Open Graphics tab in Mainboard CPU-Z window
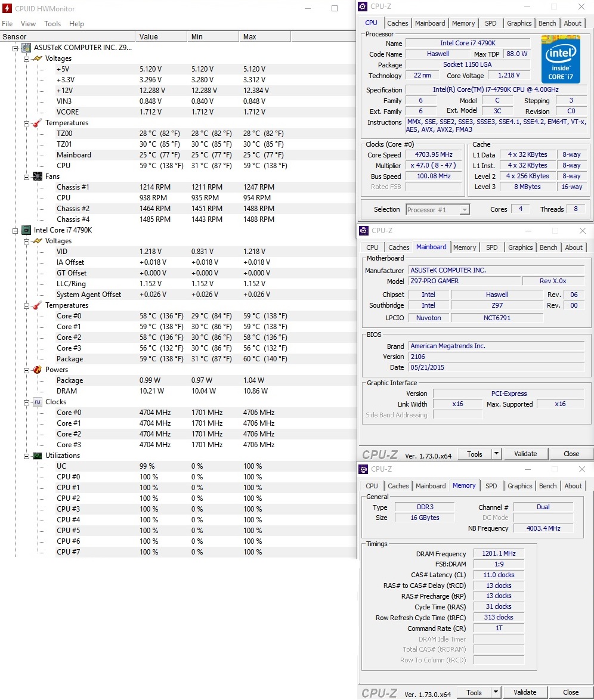 tap(520, 247)
